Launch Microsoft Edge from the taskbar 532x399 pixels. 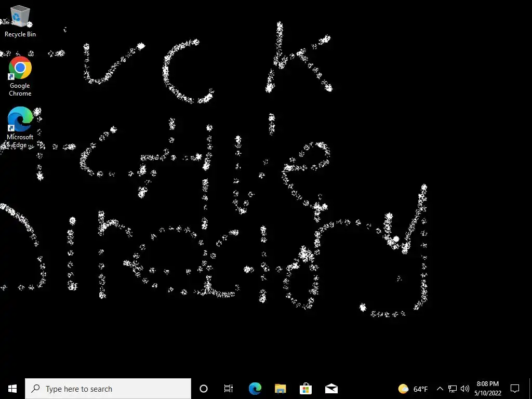click(255, 389)
